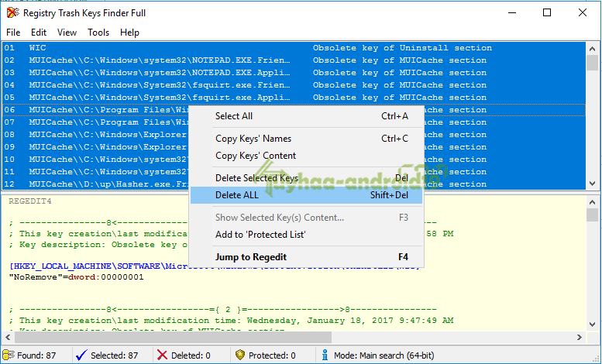Viewport: 602px width, 364px height.
Task: Minimize the Registry Trash Keys Finder window
Action: click(x=512, y=12)
